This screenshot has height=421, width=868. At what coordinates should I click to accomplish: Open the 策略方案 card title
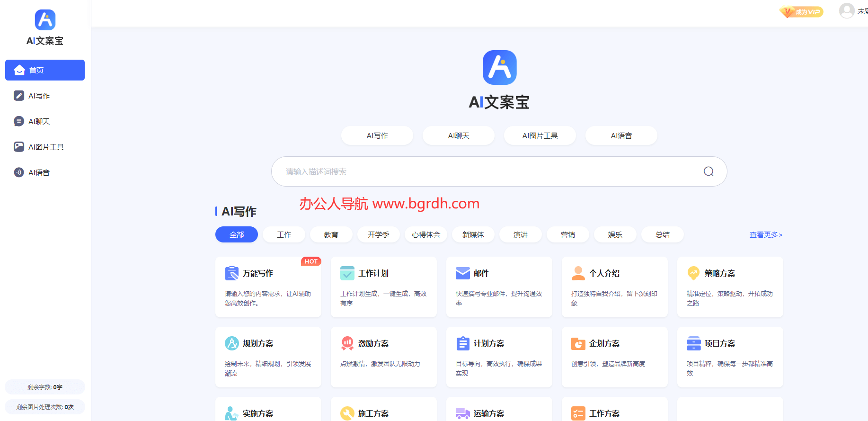tap(720, 273)
